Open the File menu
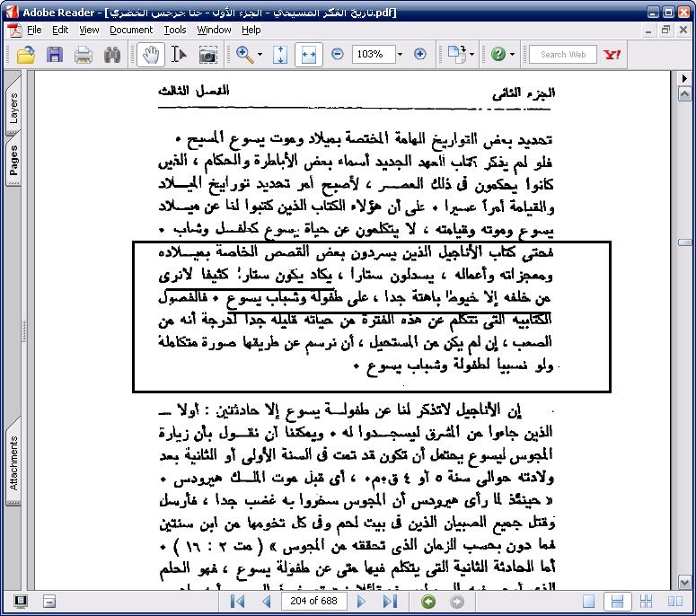This screenshot has width=696, height=616. (x=34, y=30)
